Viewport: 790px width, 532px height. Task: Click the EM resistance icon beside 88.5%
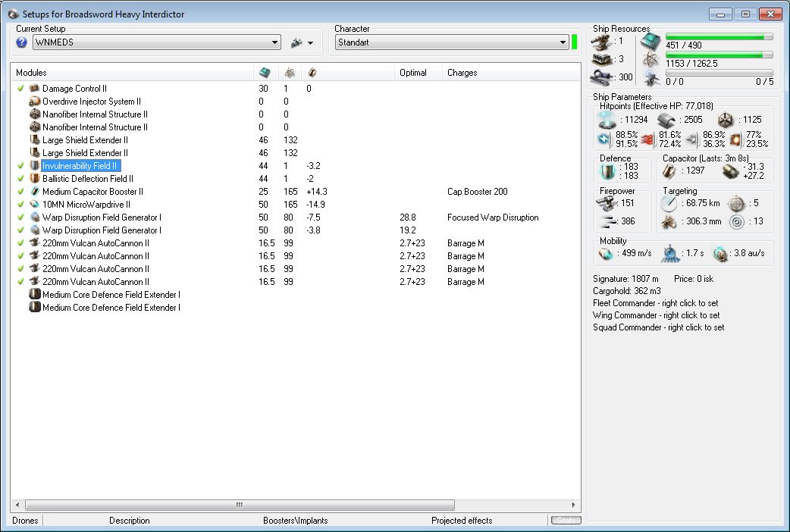(x=604, y=139)
